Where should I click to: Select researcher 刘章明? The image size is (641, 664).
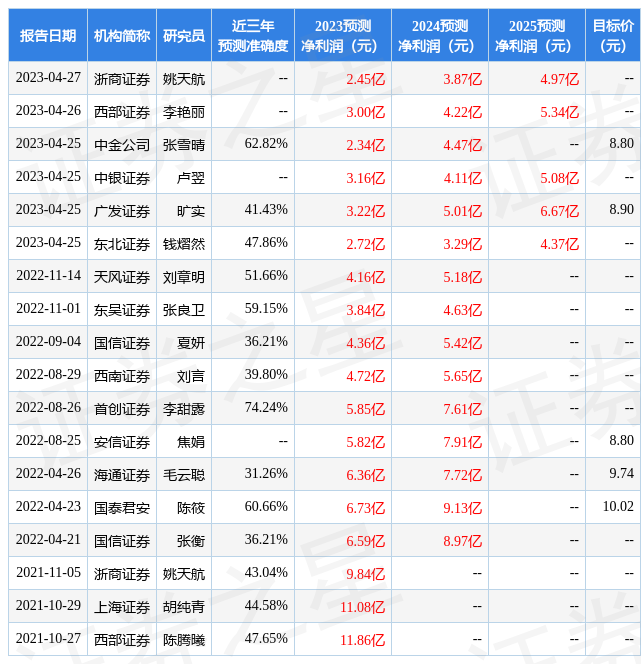(x=184, y=277)
